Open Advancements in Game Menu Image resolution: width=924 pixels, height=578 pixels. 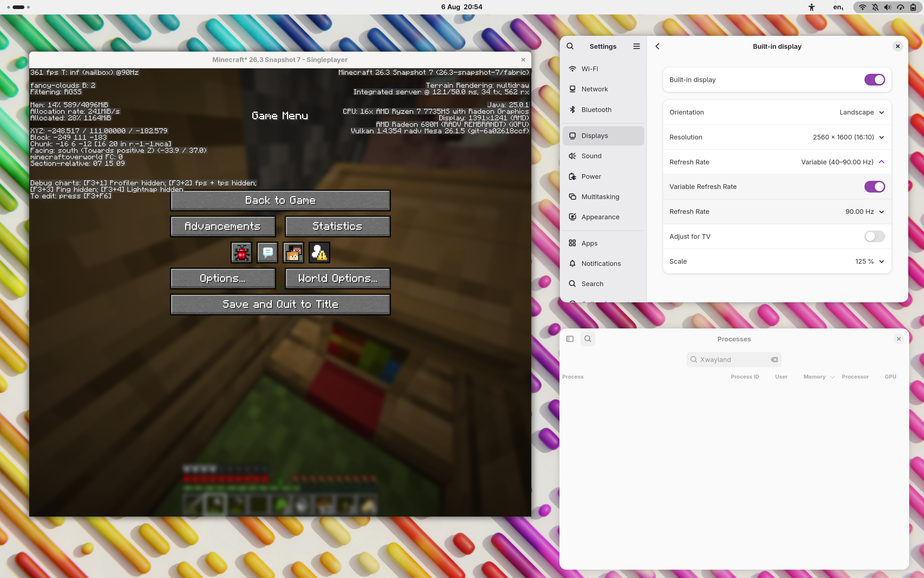coord(223,226)
